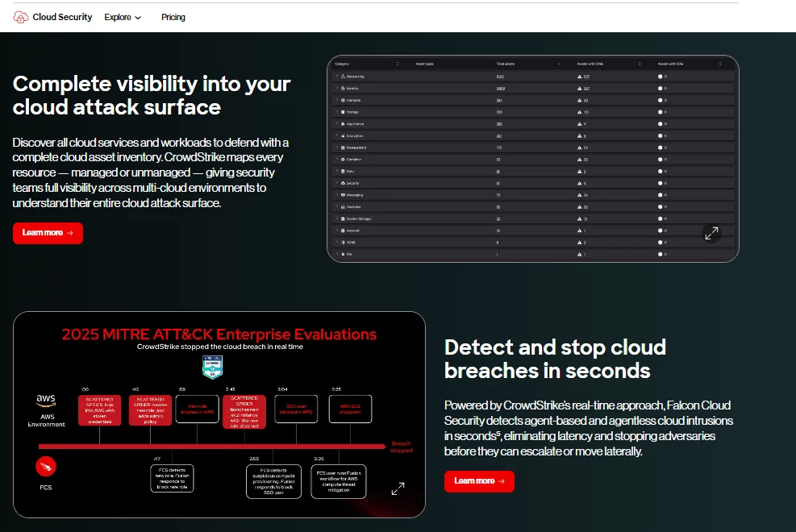Image resolution: width=796 pixels, height=532 pixels.
Task: Enlarge the MITRE ATT&CK evaluations diagram
Action: click(x=398, y=488)
